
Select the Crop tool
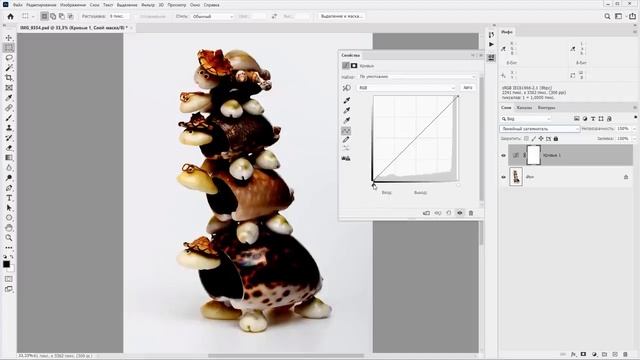[9, 78]
